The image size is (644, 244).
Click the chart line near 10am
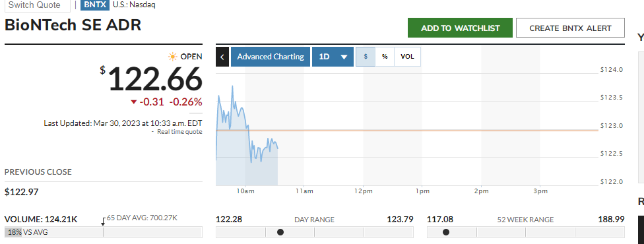[x=246, y=123]
